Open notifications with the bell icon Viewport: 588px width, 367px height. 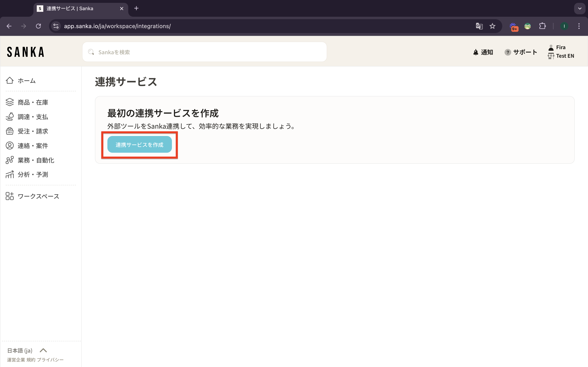(x=476, y=52)
